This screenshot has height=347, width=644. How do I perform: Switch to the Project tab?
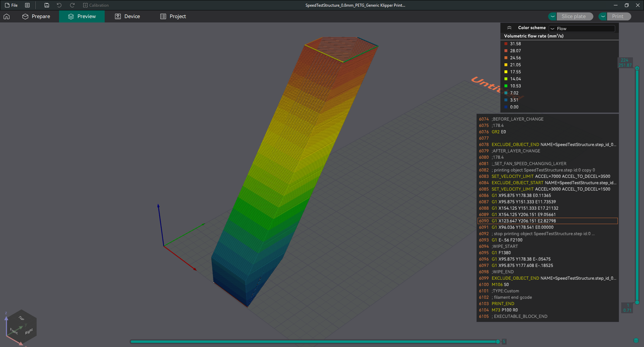pos(173,16)
